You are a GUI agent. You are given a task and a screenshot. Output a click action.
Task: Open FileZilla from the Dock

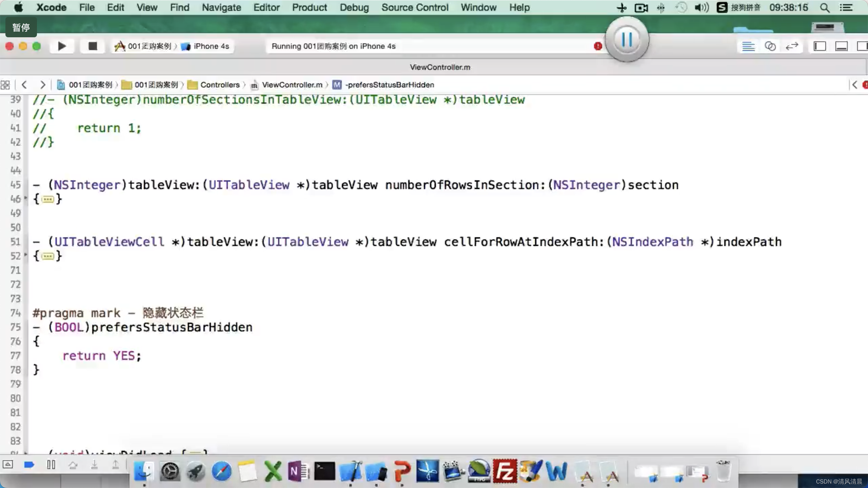click(505, 471)
